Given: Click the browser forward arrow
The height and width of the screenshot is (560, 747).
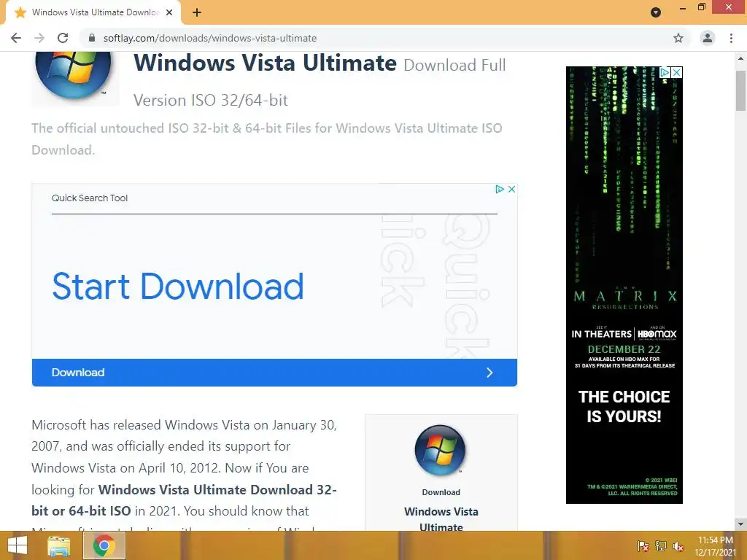Looking at the screenshot, I should click(39, 38).
